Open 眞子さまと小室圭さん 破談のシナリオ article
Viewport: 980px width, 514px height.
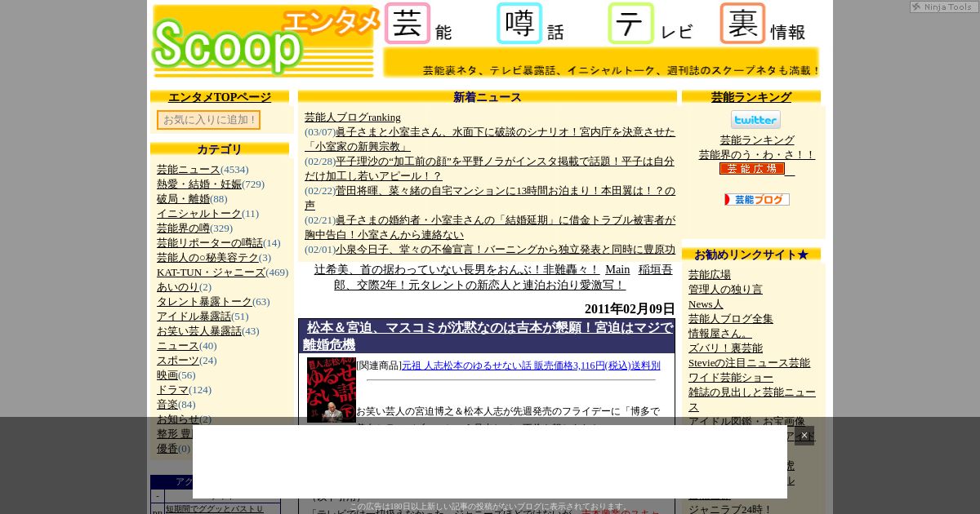tap(490, 140)
